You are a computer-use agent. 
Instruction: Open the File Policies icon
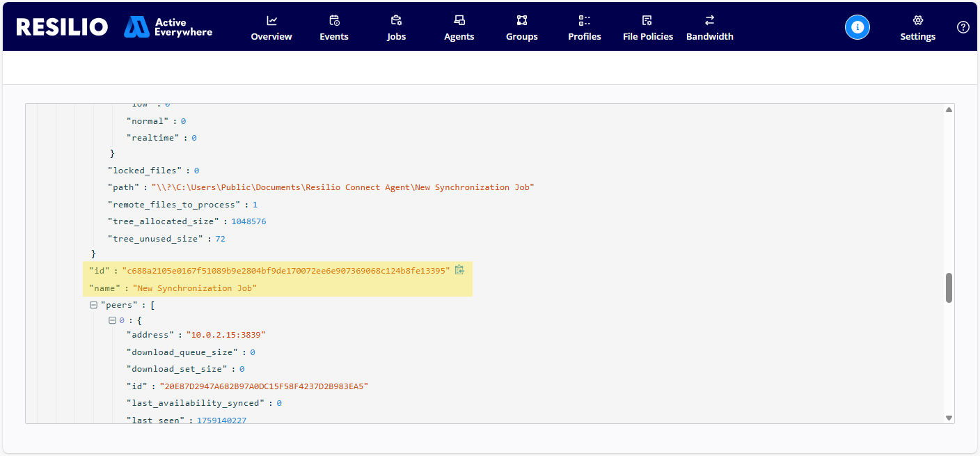647,21
